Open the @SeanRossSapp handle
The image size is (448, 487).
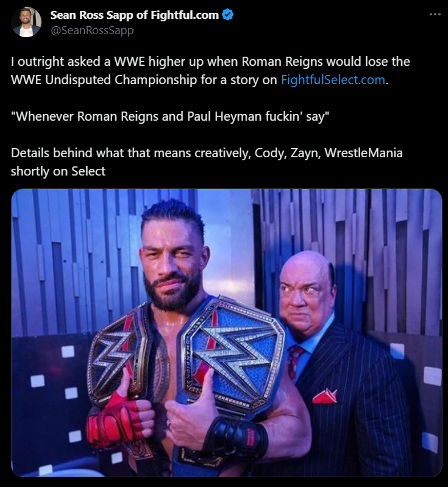point(92,30)
